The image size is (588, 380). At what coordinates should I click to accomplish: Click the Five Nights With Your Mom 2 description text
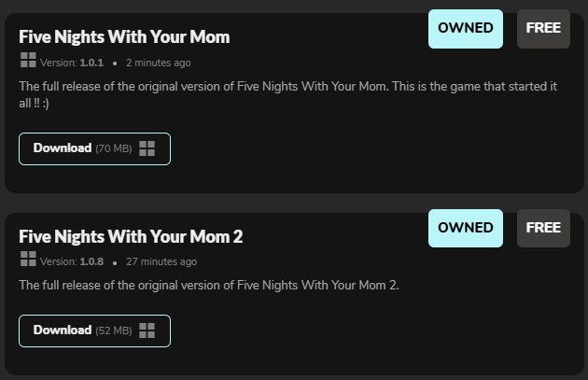209,285
